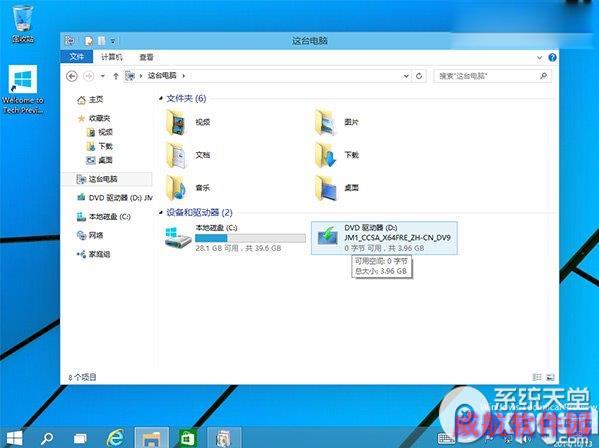Open Explorer help question mark
Image resolution: width=599 pixels, height=448 pixels.
(552, 57)
